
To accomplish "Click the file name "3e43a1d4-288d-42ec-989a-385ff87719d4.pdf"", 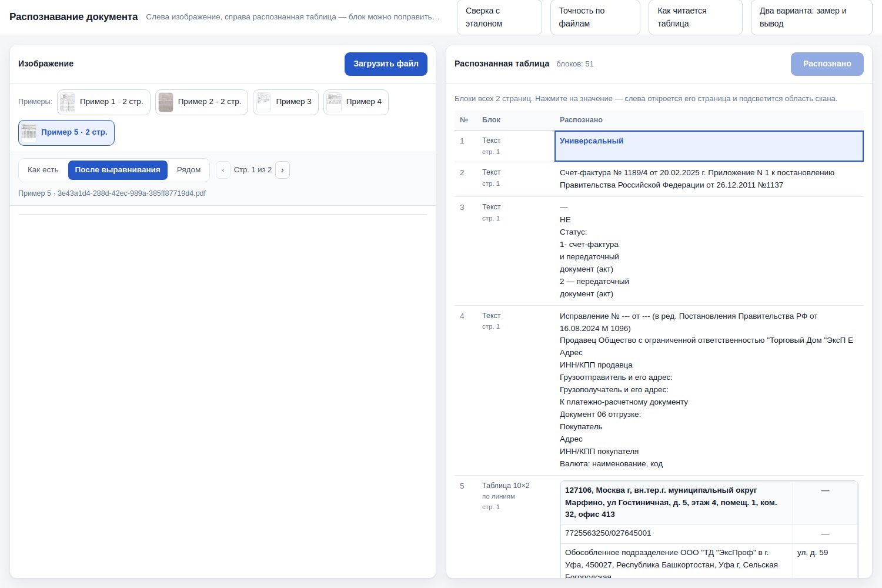I will pyautogui.click(x=132, y=193).
